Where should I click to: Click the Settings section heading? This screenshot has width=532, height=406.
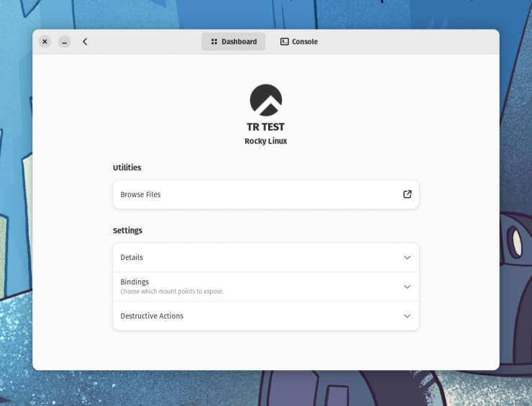click(128, 231)
